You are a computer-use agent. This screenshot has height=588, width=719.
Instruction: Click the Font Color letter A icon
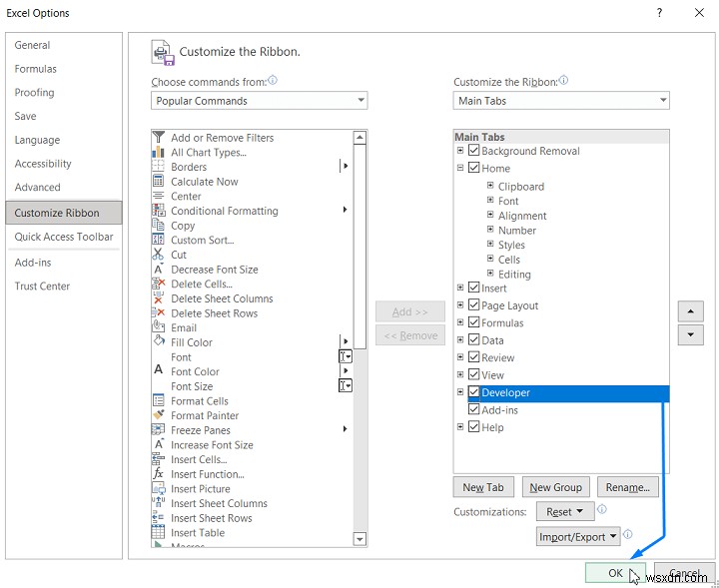158,370
